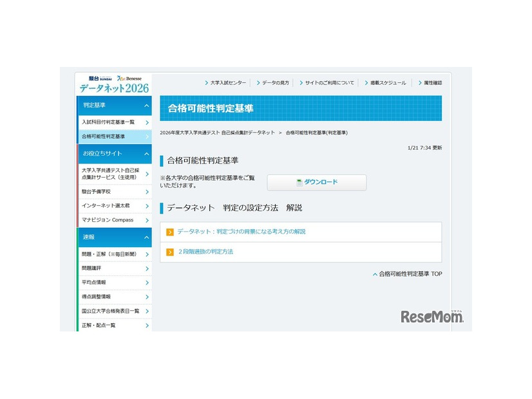The height and width of the screenshot is (399, 532).
Task: Click the blue arrow before 大学入試センター
Action: [205, 82]
